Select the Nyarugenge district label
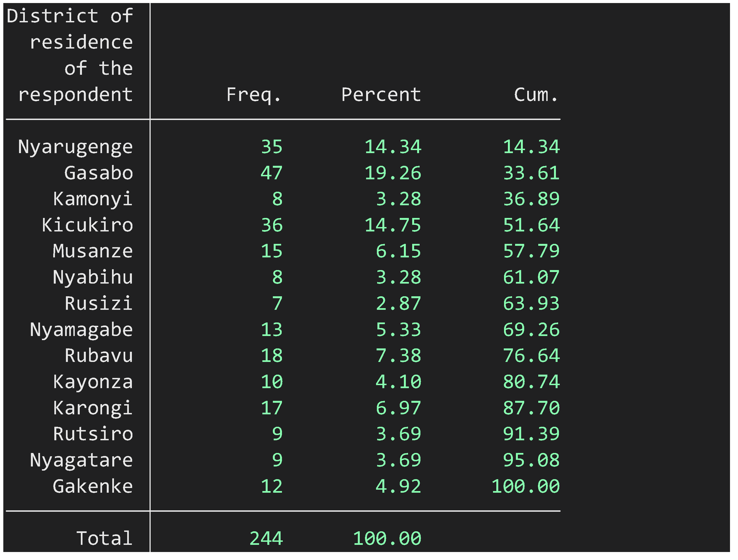 [x=75, y=147]
